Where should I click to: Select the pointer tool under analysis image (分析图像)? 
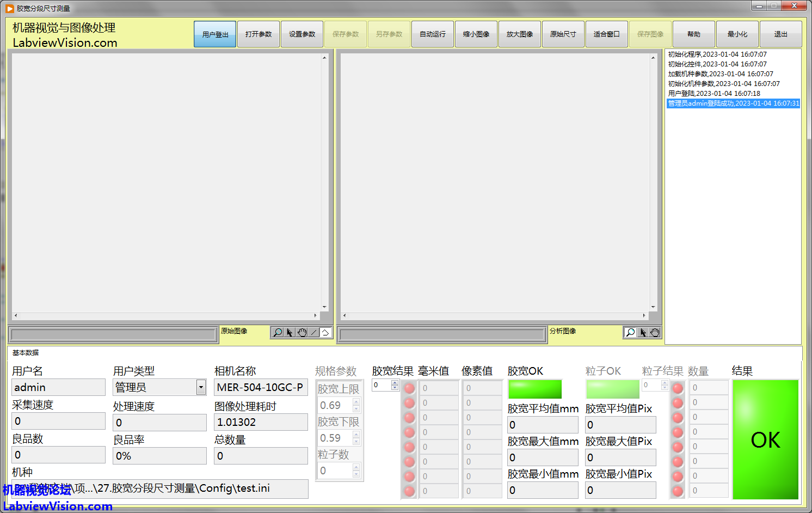pyautogui.click(x=643, y=332)
